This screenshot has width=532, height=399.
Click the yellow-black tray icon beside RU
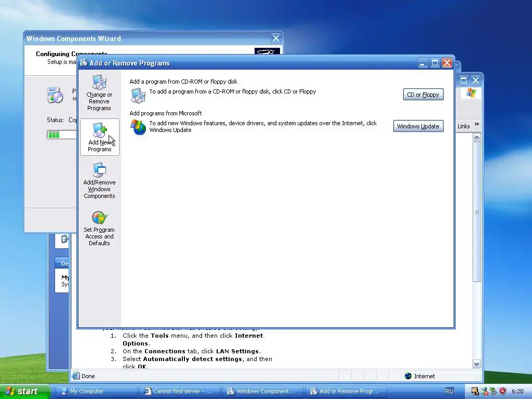475,391
